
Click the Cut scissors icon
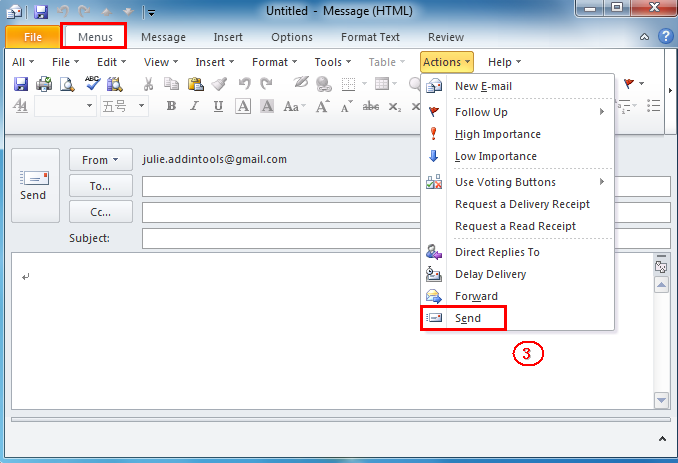click(148, 84)
